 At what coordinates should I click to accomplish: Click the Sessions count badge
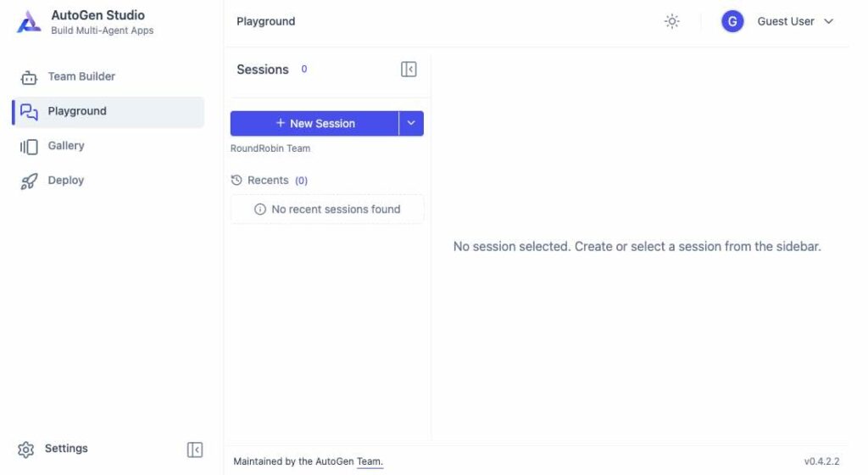(x=304, y=70)
